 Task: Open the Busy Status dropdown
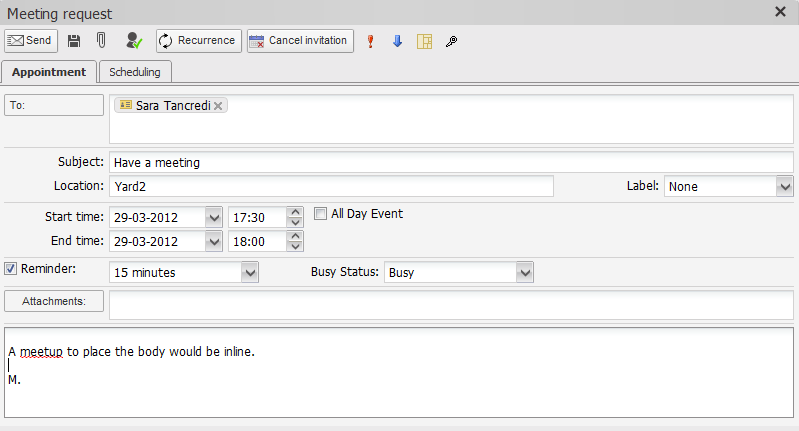pos(525,272)
